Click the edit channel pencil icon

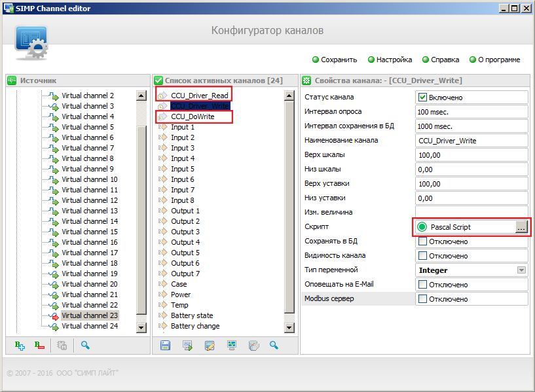pyautogui.click(x=210, y=346)
